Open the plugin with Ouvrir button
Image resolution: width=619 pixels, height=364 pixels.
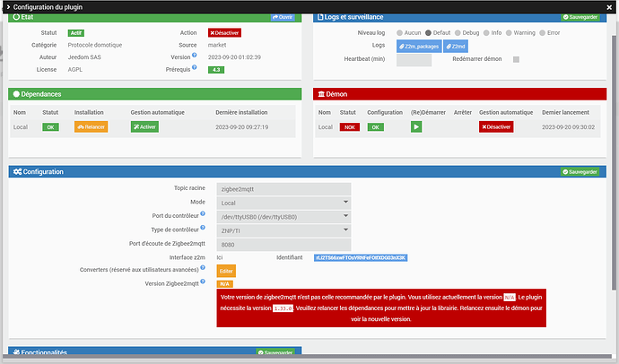coord(283,17)
